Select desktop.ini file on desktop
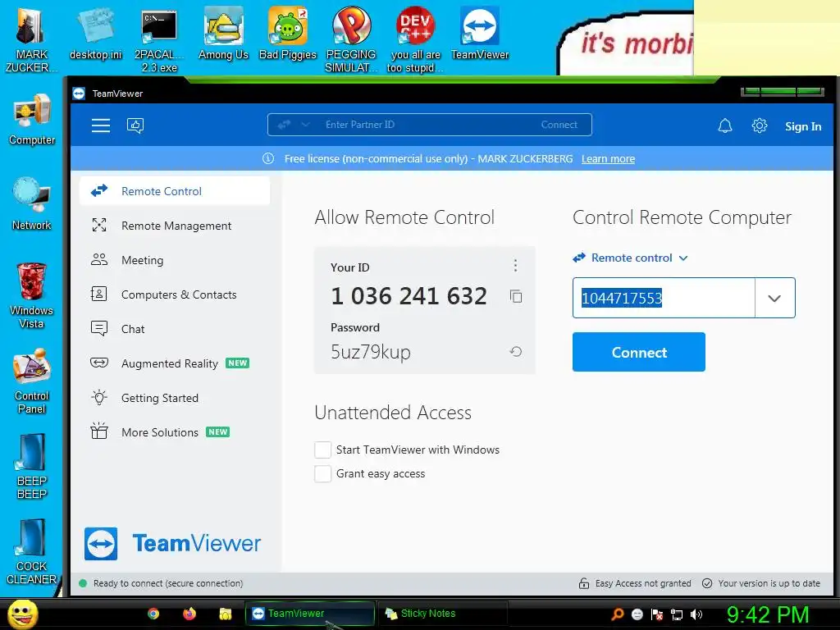This screenshot has width=840, height=630. pos(95,33)
